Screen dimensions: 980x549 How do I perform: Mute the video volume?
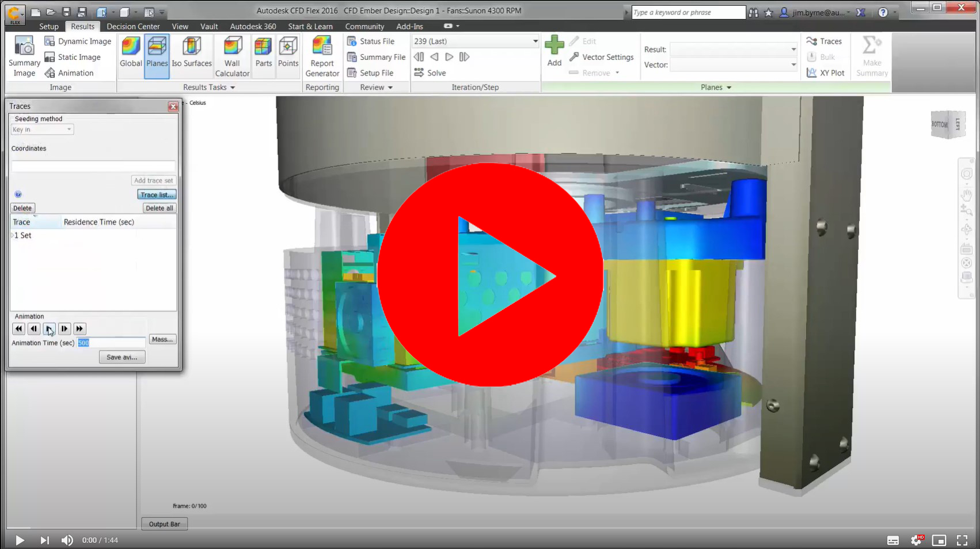(67, 540)
